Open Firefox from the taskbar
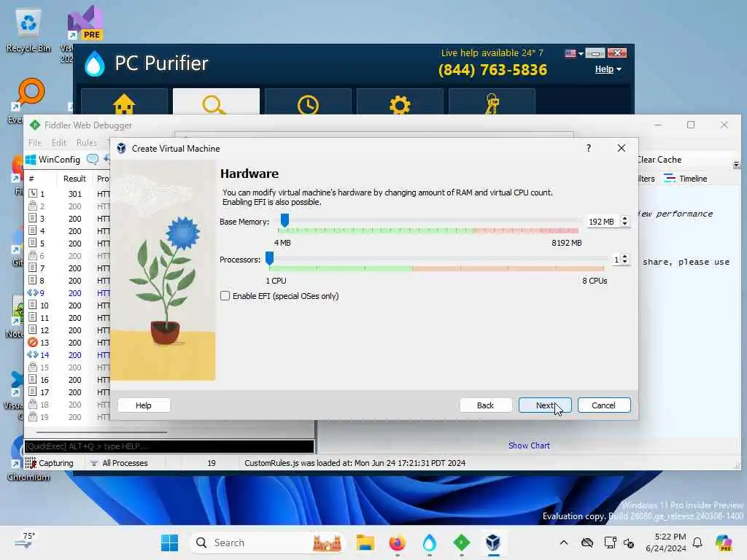Viewport: 747px width, 560px height. click(x=398, y=542)
